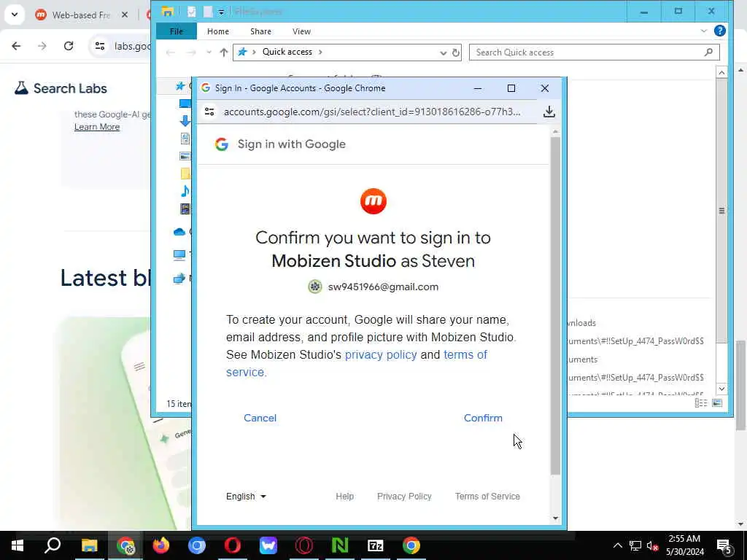Click the muted volume tray icon
This screenshot has height=560, width=747.
(652, 545)
